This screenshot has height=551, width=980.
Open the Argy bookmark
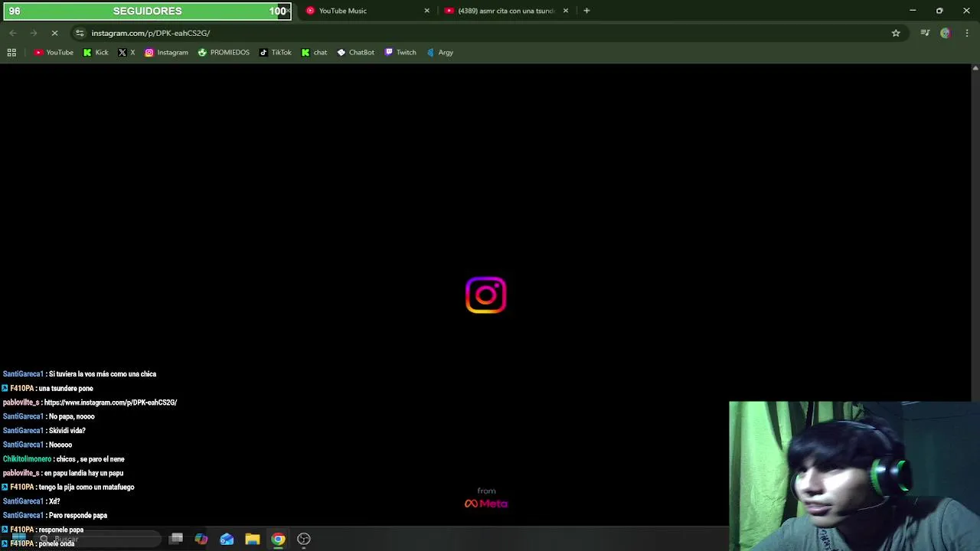pos(439,52)
